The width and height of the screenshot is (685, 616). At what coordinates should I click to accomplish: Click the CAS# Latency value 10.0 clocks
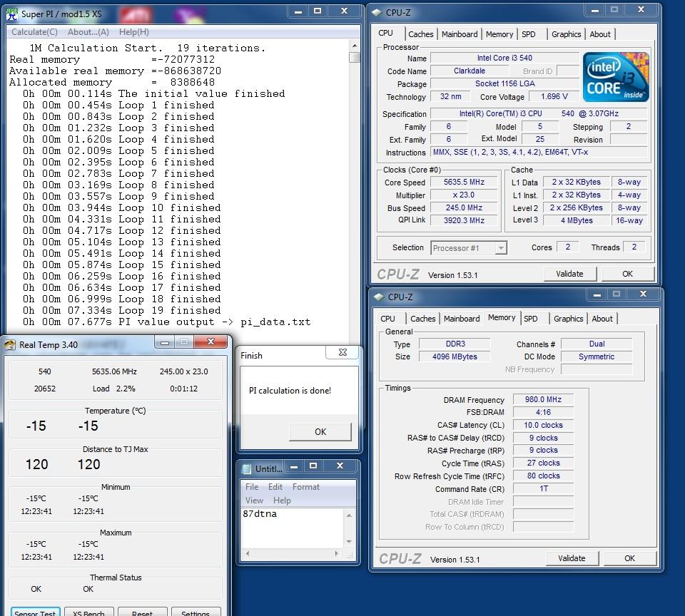coord(543,425)
